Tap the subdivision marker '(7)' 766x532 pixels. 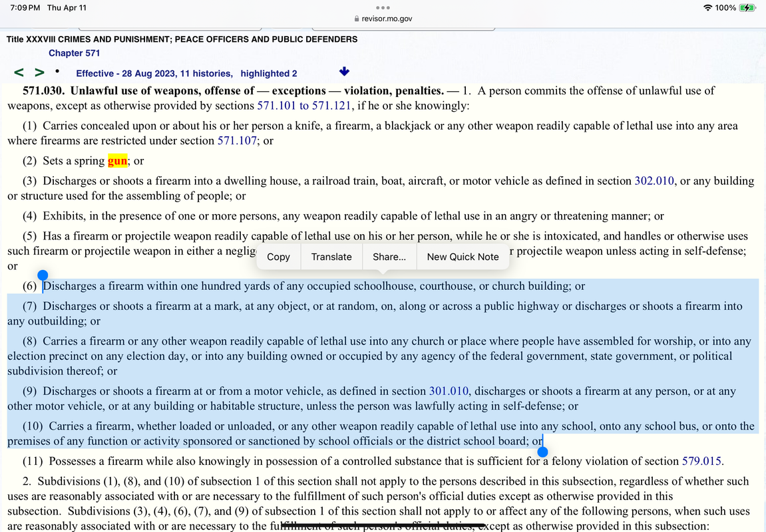click(x=29, y=307)
